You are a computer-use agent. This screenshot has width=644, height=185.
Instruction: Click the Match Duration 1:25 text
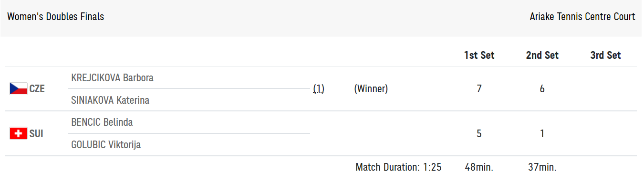click(398, 167)
